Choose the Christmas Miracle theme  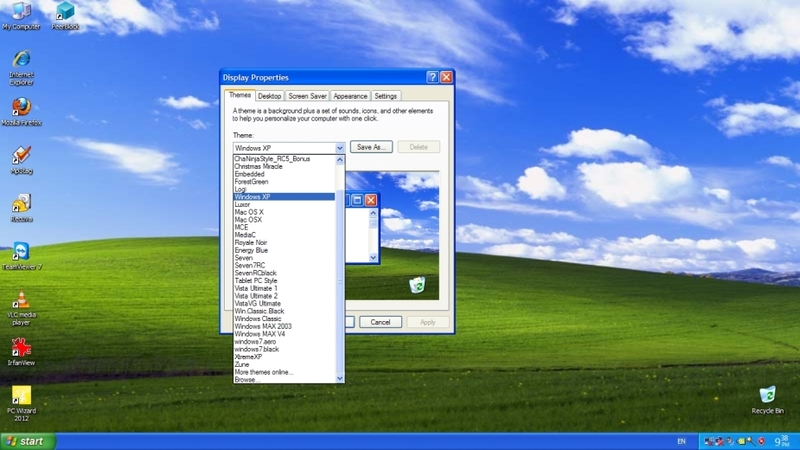point(284,166)
